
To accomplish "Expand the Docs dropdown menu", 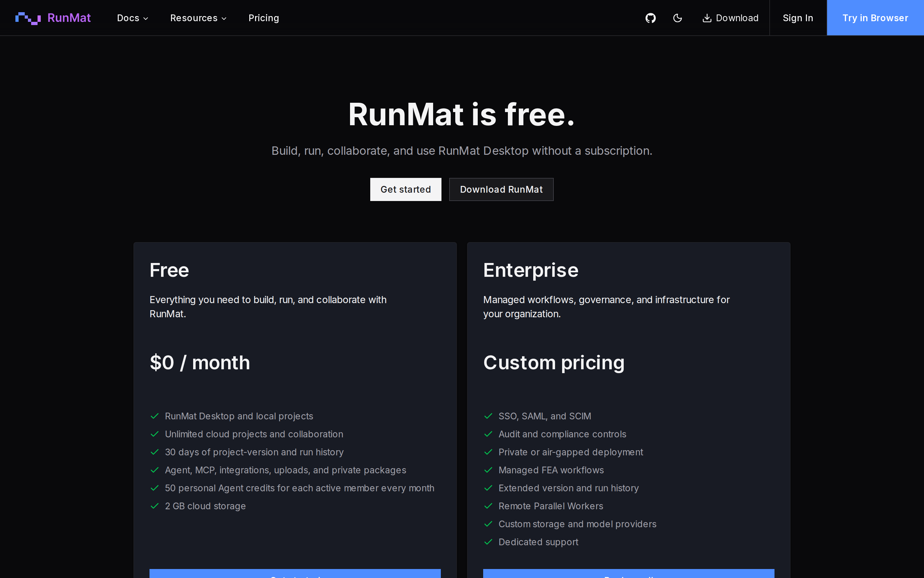I will coord(133,18).
